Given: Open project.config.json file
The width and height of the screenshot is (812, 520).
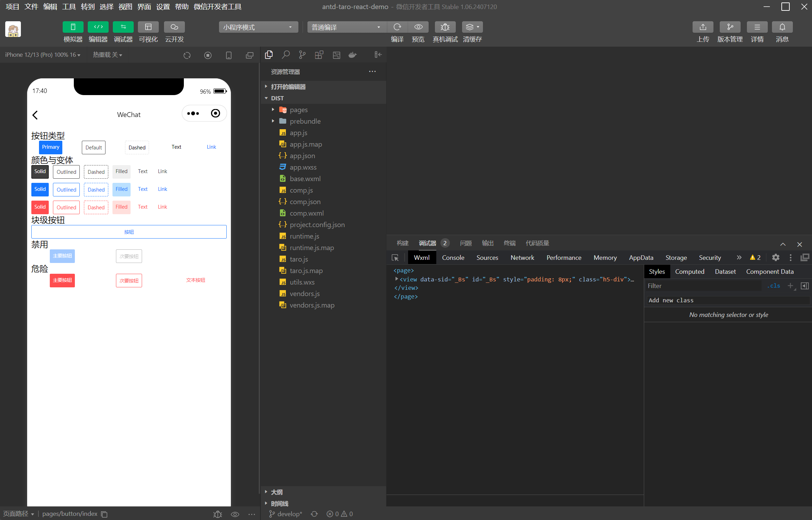Looking at the screenshot, I should pyautogui.click(x=323, y=225).
